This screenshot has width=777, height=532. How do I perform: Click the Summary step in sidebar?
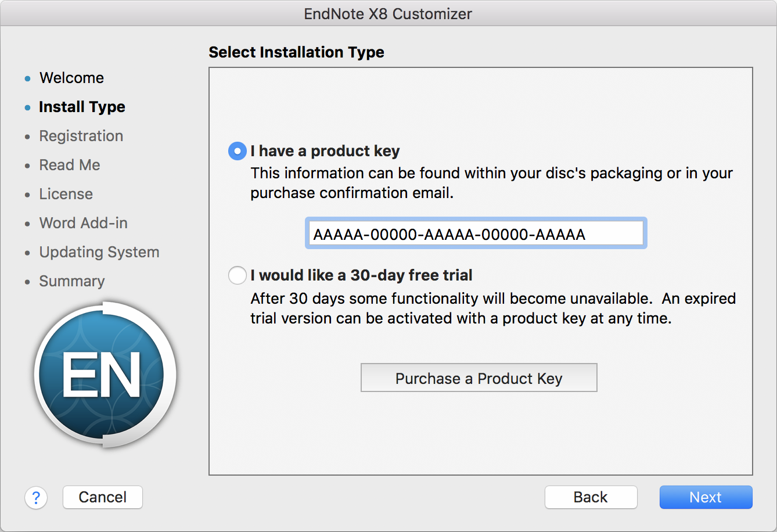tap(72, 281)
